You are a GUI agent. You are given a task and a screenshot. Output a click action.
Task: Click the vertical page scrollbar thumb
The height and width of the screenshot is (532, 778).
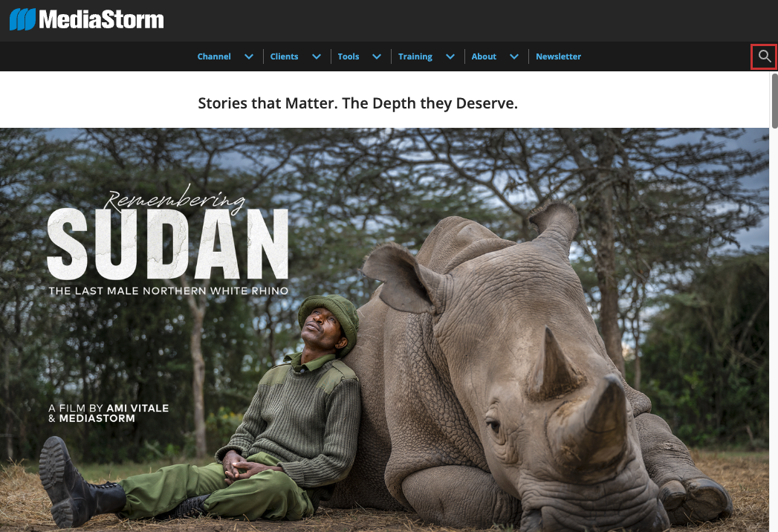coord(774,100)
